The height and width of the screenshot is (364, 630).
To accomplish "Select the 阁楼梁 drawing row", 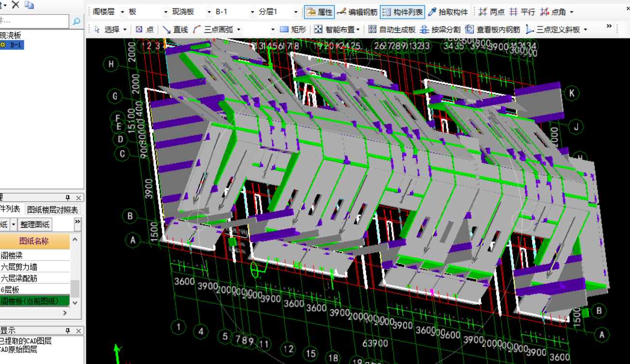I will click(x=35, y=255).
